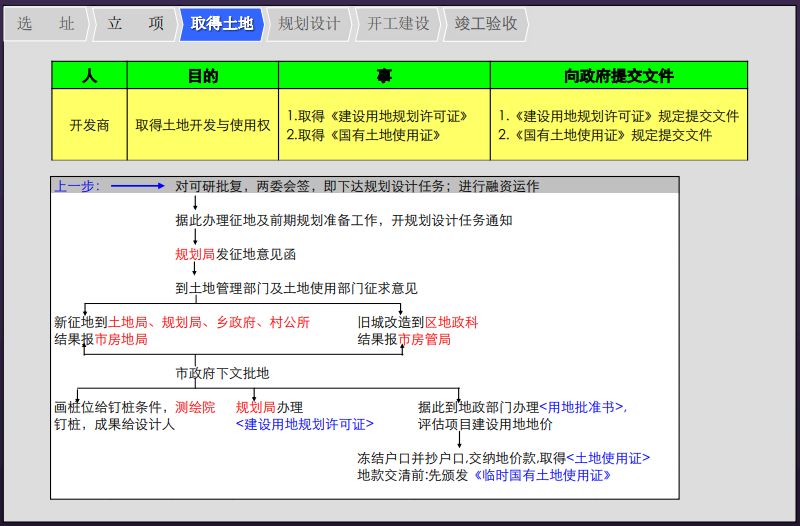Open the blue <用地批准书> link
The height and width of the screenshot is (526, 800).
click(582, 407)
